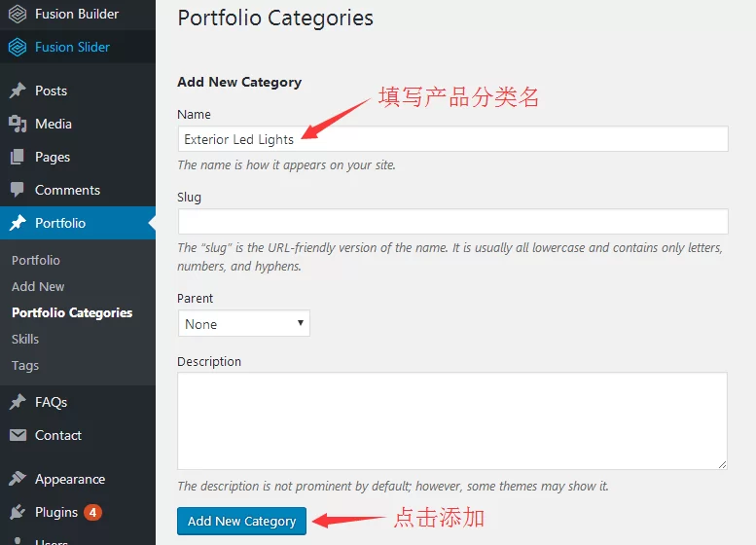Click the Contact envelope icon
Screen dimensions: 756x545
[18, 435]
